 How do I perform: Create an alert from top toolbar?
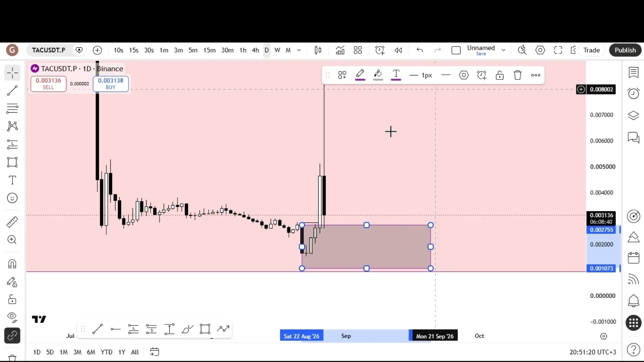pyautogui.click(x=380, y=50)
